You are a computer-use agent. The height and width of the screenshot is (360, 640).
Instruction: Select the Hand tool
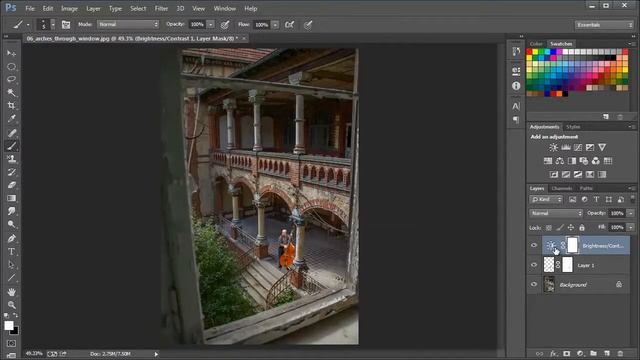tap(11, 292)
